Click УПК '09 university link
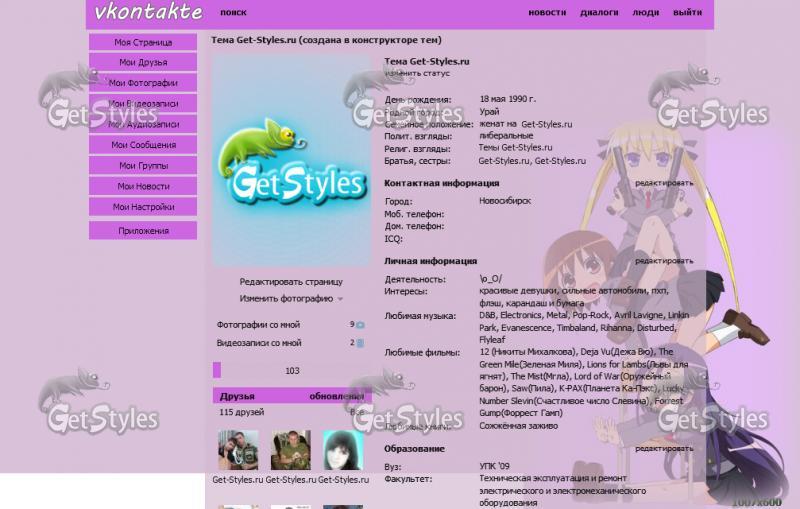The height and width of the screenshot is (509, 800). (494, 466)
